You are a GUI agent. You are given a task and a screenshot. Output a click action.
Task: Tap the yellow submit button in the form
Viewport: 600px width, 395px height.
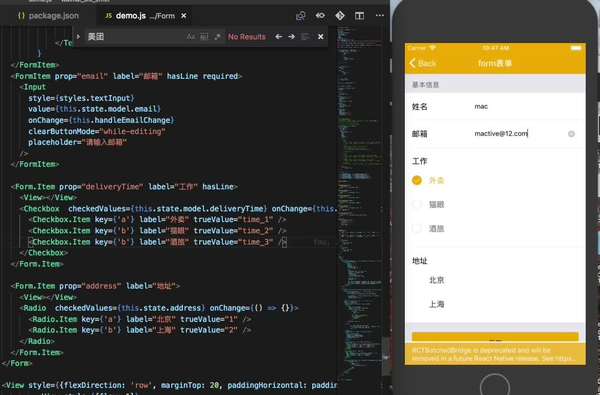[495, 338]
